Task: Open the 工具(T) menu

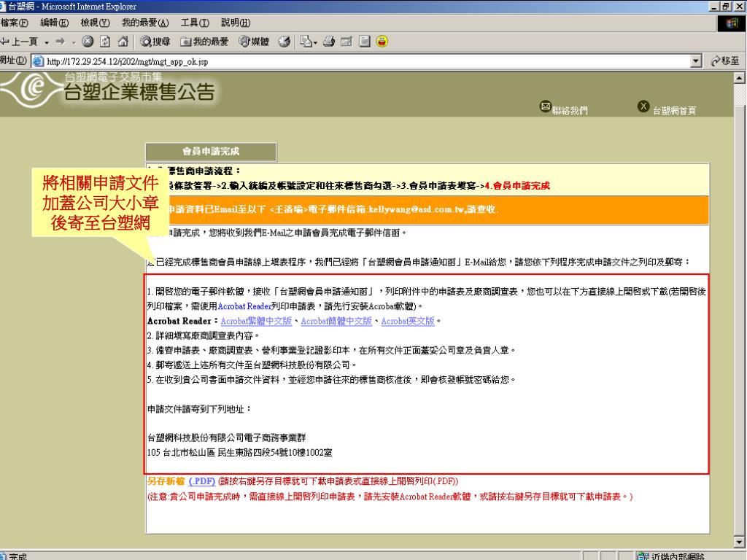Action: (x=195, y=23)
